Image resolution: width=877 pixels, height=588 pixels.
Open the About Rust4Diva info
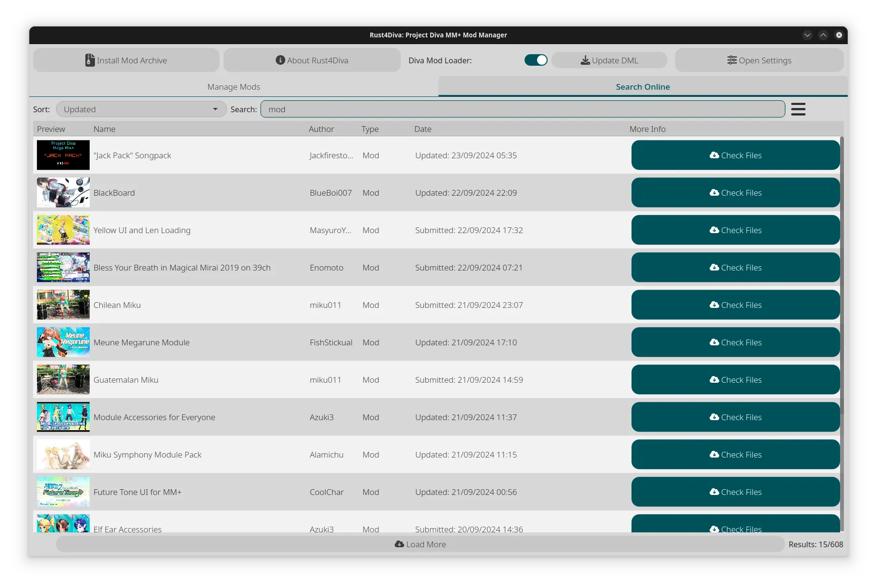click(312, 60)
